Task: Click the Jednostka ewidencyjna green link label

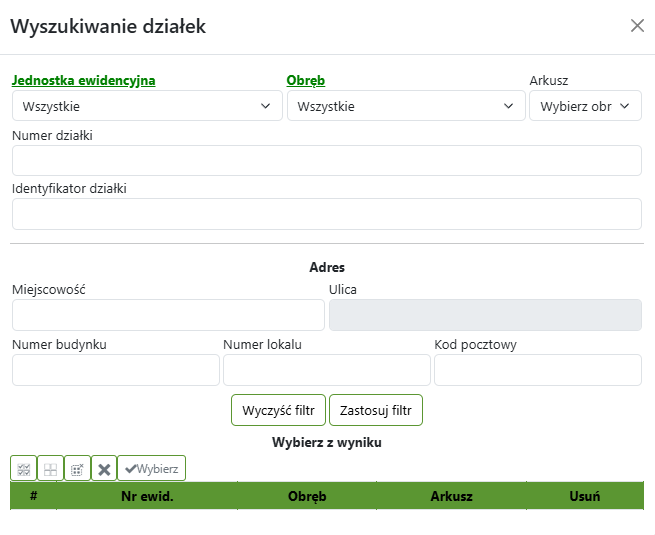Action: (84, 81)
